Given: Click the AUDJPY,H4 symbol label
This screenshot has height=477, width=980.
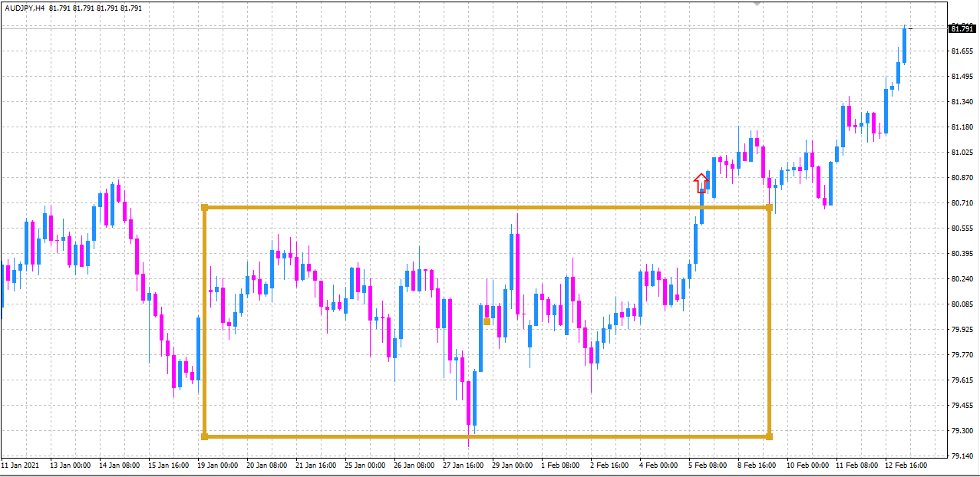Looking at the screenshot, I should [x=24, y=8].
